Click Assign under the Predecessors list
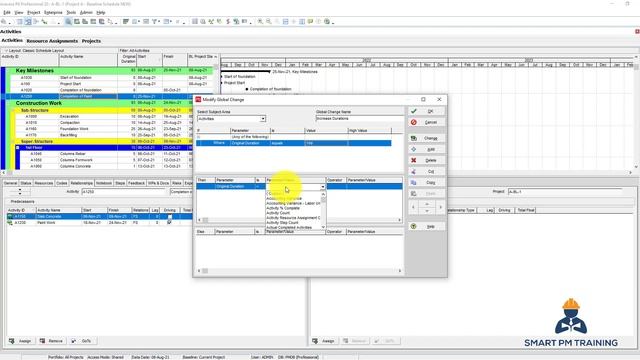This screenshot has width=640, height=360. click(20, 341)
